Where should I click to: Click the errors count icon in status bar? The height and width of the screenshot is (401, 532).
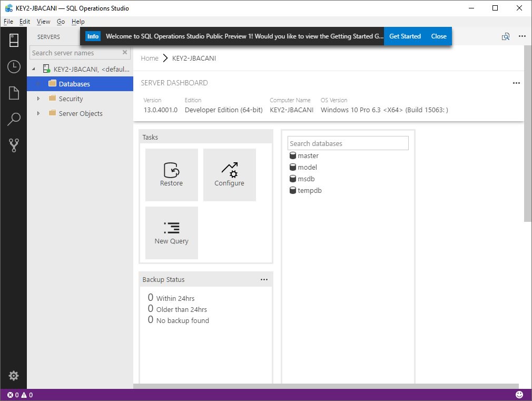[10, 395]
